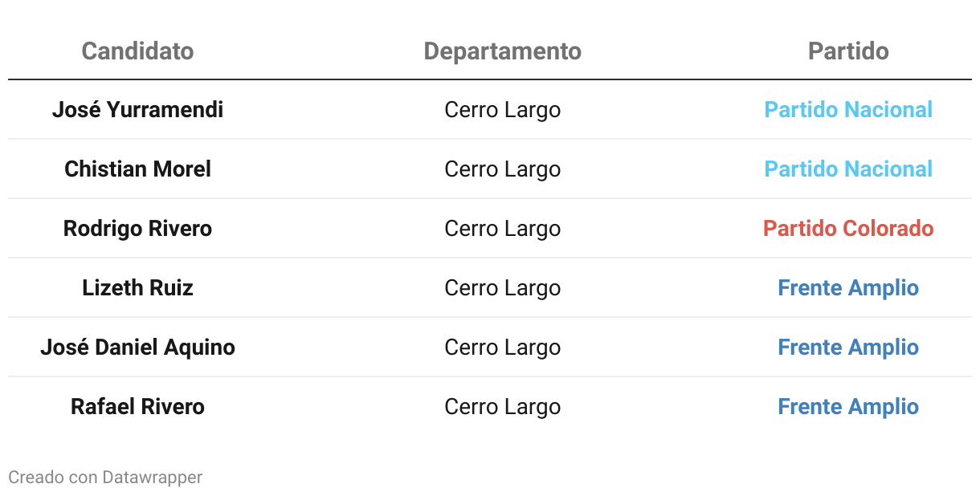The image size is (980, 496).
Task: Click the Partido column header
Action: [848, 51]
